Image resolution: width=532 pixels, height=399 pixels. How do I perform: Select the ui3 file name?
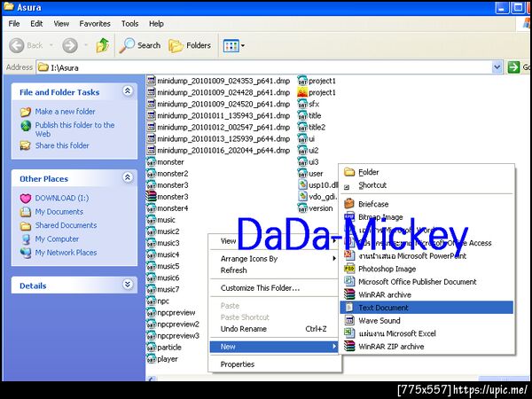(314, 162)
